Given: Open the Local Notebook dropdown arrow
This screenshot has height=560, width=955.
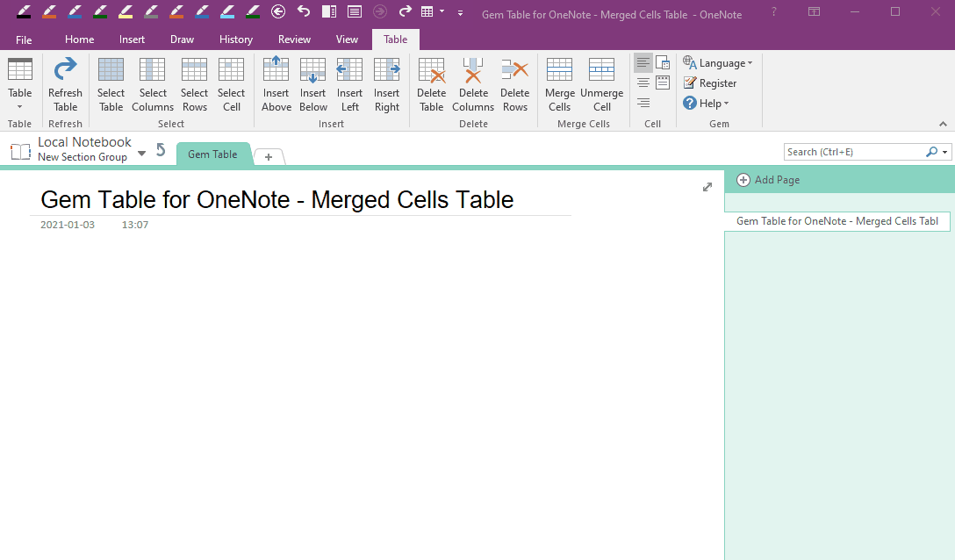Looking at the screenshot, I should click(x=141, y=154).
